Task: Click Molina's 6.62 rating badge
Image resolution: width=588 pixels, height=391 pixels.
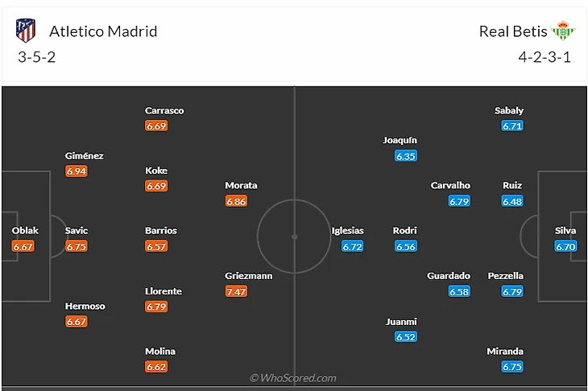Action: pos(156,367)
